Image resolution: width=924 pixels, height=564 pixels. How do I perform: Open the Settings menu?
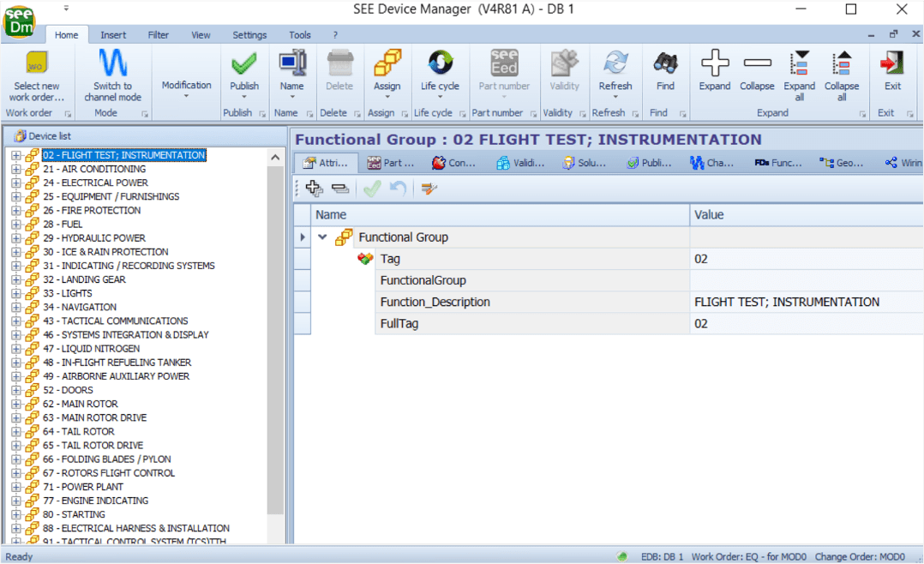249,35
